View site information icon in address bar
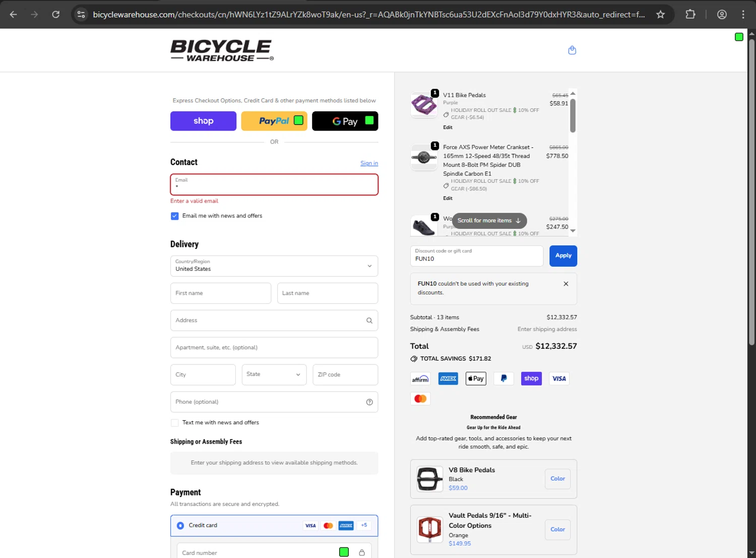Screen dimensions: 756x558 pyautogui.click(x=81, y=14)
